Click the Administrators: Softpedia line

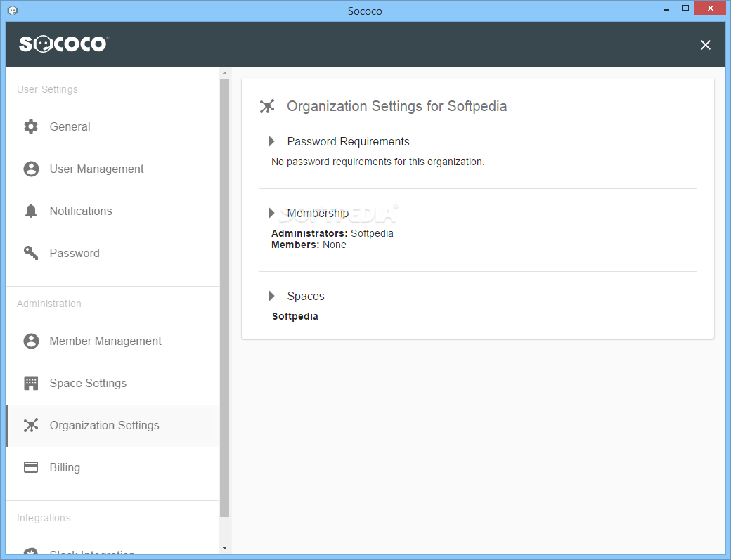pos(332,233)
